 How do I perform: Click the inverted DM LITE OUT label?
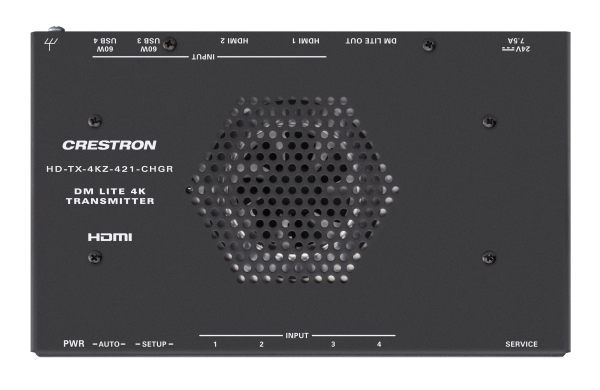pyautogui.click(x=371, y=41)
